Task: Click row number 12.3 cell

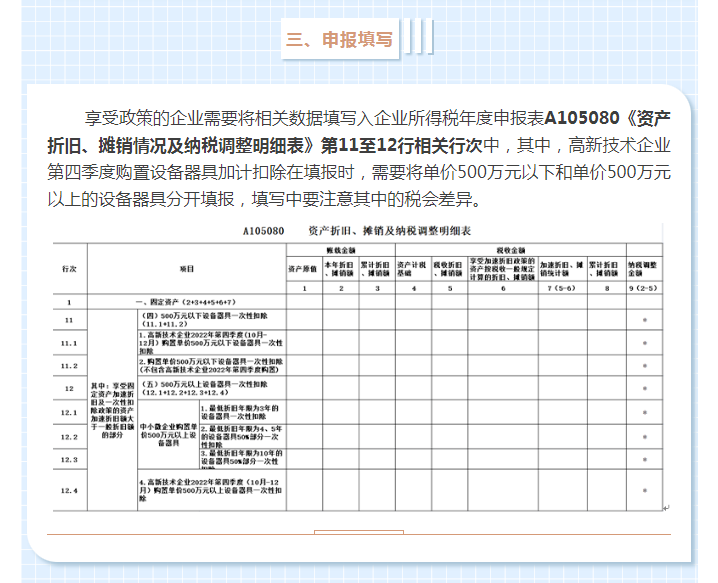Action: coord(70,459)
